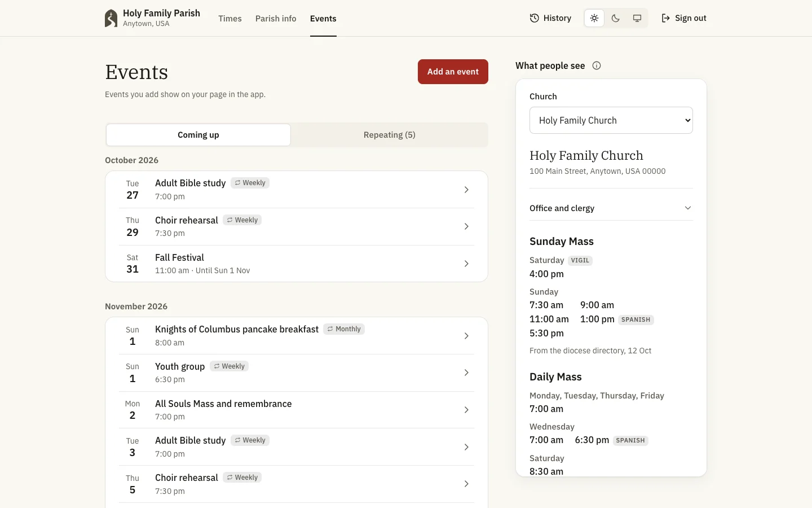Click Youth group event title
Viewport: 812px width, 508px height.
coord(180,366)
